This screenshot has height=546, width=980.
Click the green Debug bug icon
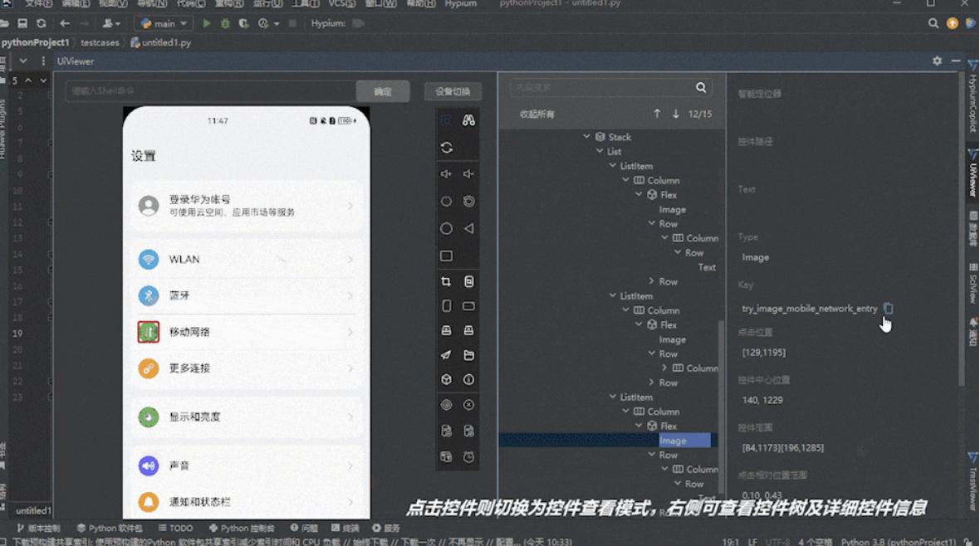pyautogui.click(x=225, y=24)
